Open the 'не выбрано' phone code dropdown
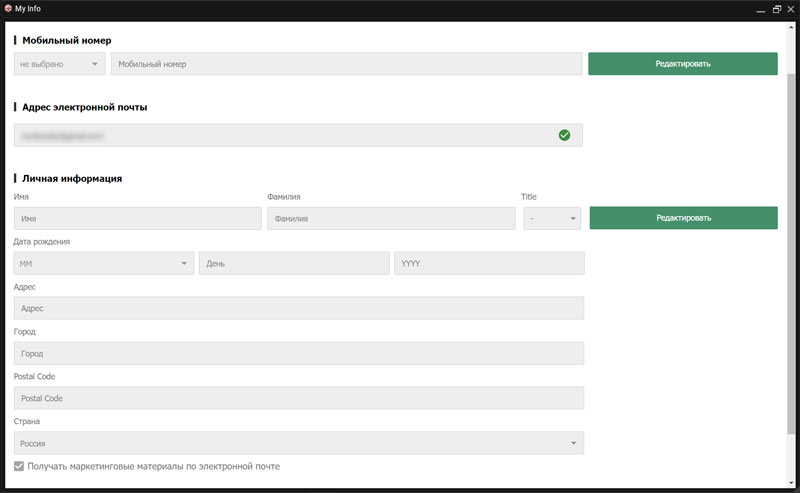The image size is (800, 493). point(59,64)
